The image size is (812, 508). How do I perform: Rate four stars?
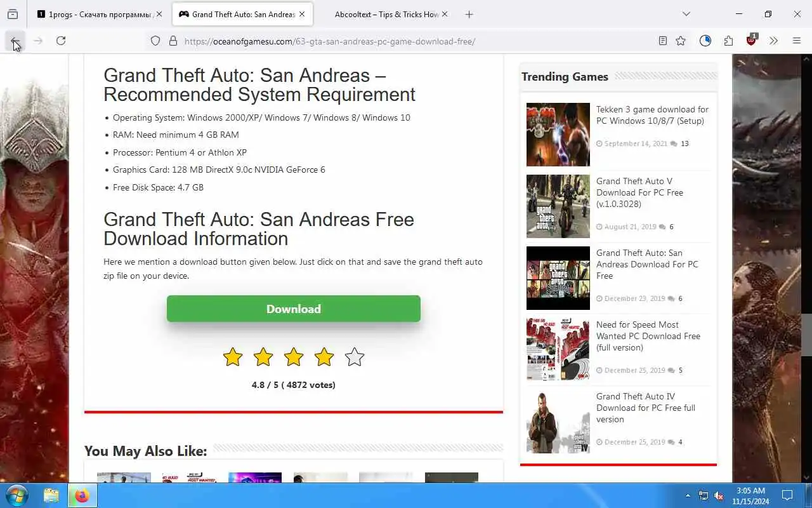point(324,357)
